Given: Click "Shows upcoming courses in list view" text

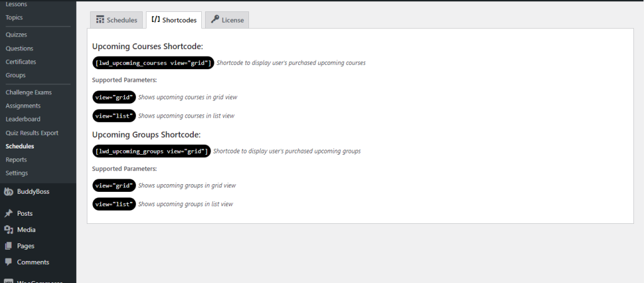Looking at the screenshot, I should [186, 116].
